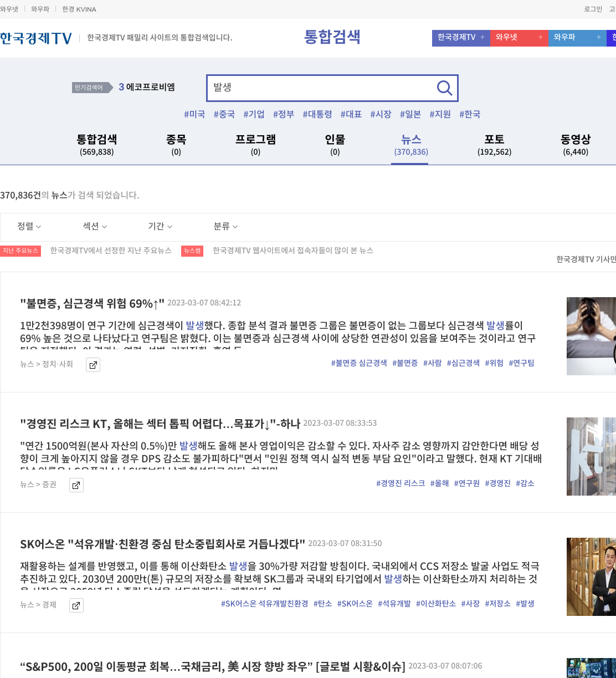The image size is (616, 678).
Task: Click the #일본 hashtag
Action: coord(410,114)
